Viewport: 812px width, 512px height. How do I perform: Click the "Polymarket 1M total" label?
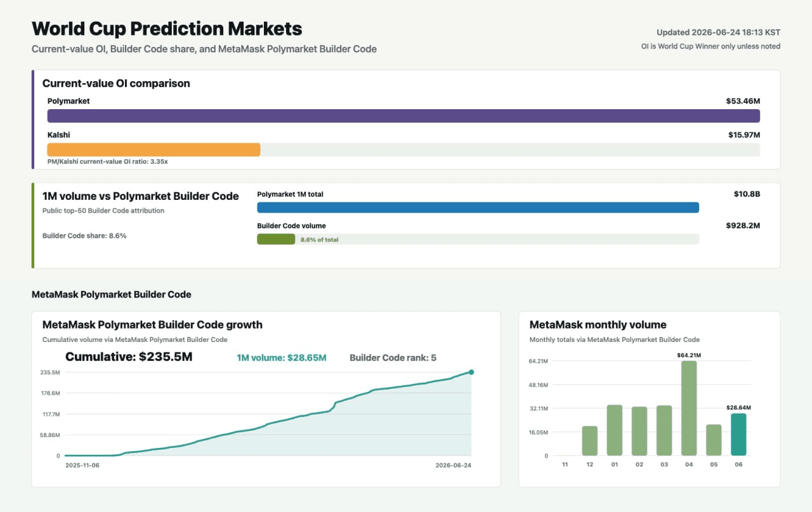(x=290, y=194)
